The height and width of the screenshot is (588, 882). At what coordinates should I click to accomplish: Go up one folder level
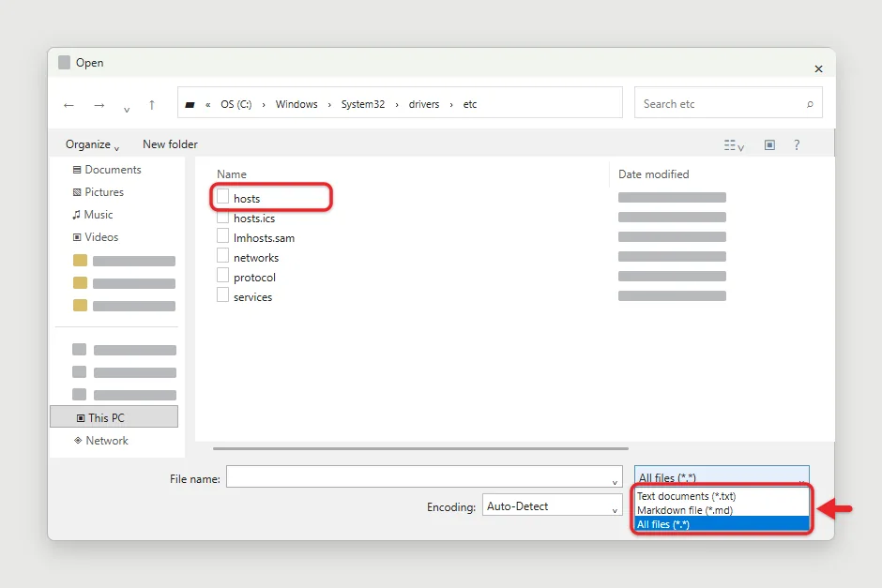(151, 104)
